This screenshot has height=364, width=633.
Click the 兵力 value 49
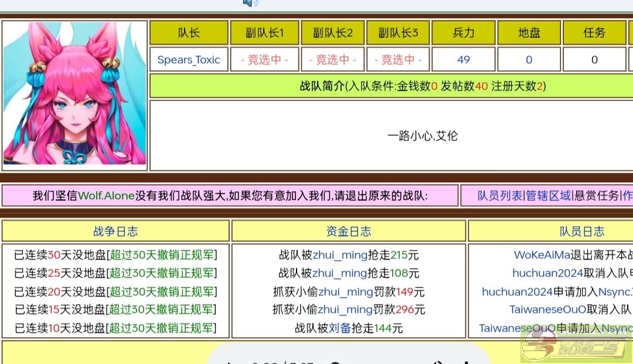(464, 60)
